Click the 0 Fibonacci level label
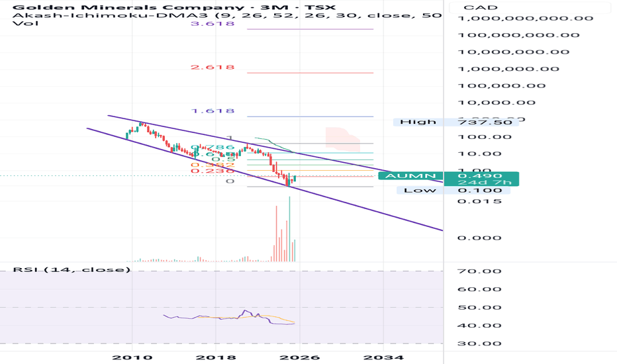The image size is (617, 364). [x=230, y=181]
